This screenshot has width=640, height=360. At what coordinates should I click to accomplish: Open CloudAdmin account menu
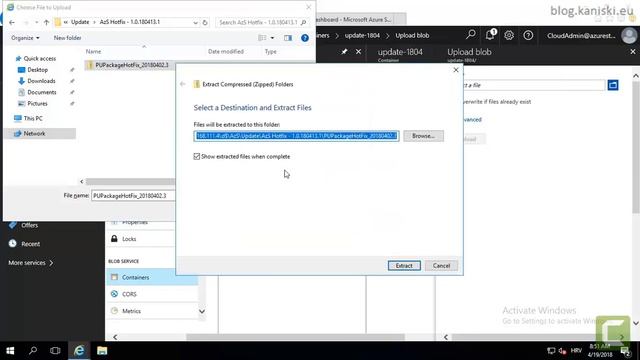(591, 36)
